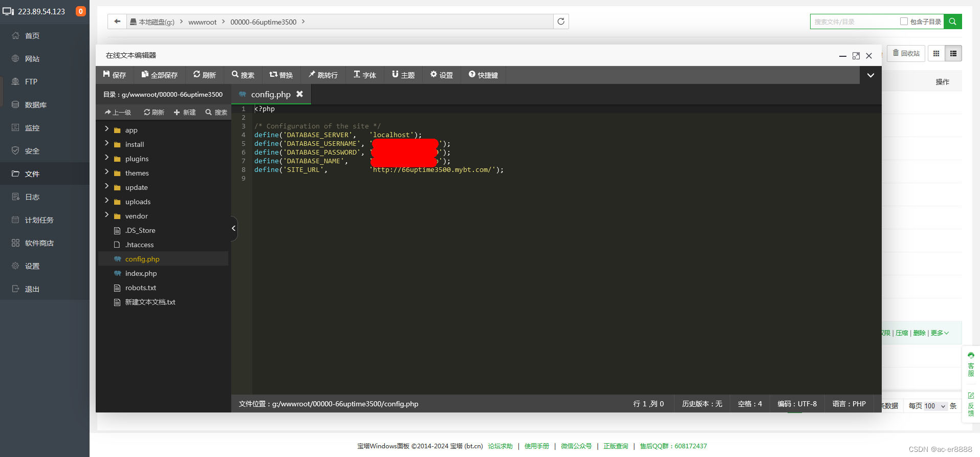Open the 回收站 recycle bin

point(906,53)
